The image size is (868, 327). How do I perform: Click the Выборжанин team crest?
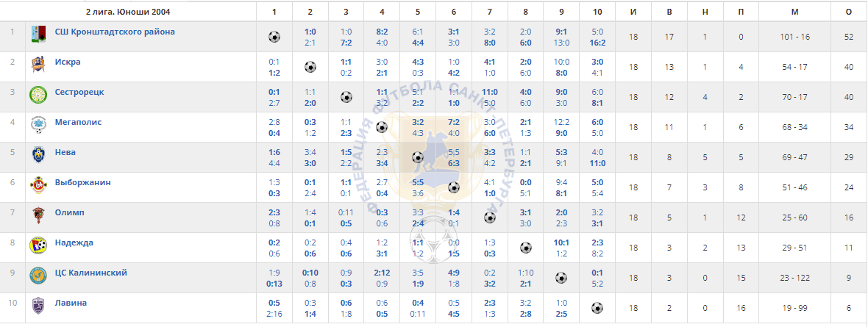pos(38,185)
